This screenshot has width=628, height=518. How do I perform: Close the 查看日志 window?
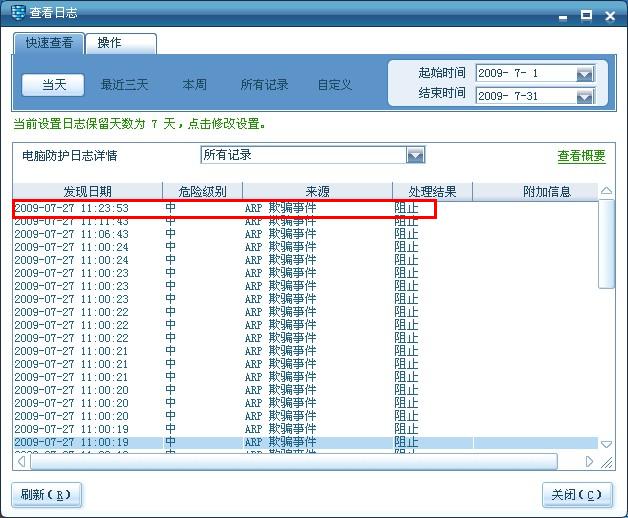click(610, 16)
